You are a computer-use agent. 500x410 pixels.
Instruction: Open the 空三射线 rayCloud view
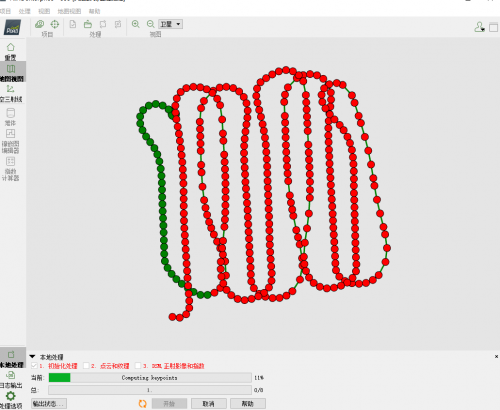[11, 93]
